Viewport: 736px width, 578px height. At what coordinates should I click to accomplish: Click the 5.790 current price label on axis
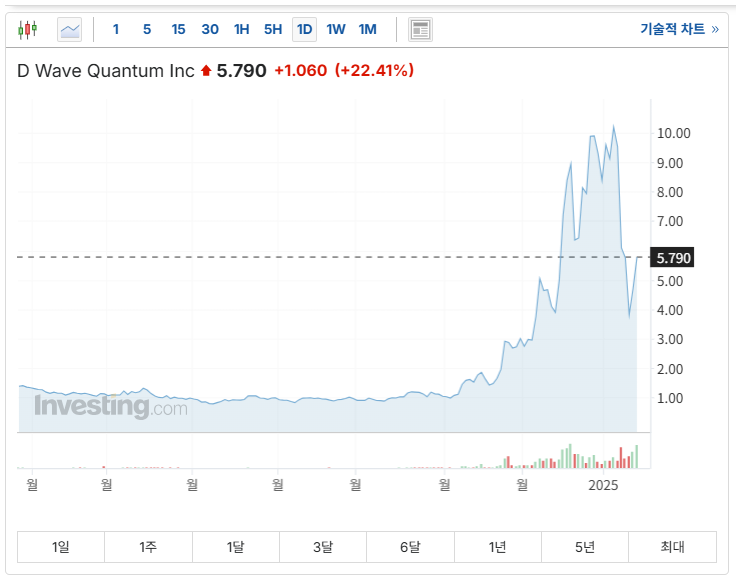pos(672,258)
